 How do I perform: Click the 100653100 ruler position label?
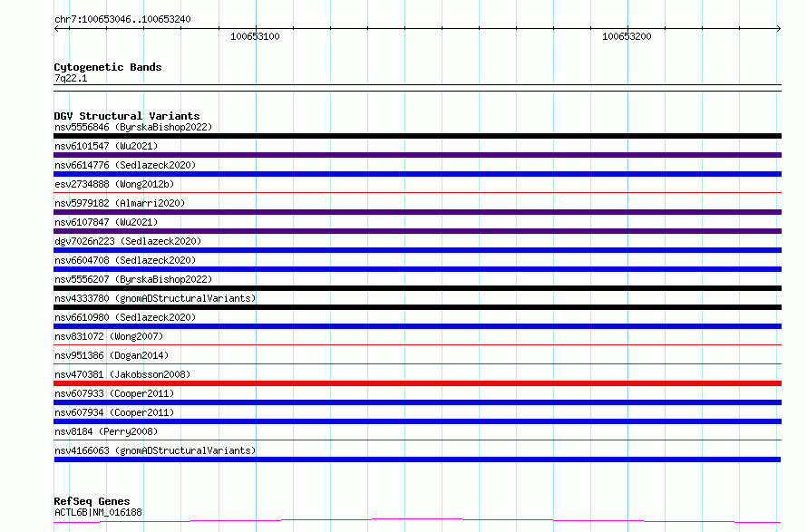[255, 36]
